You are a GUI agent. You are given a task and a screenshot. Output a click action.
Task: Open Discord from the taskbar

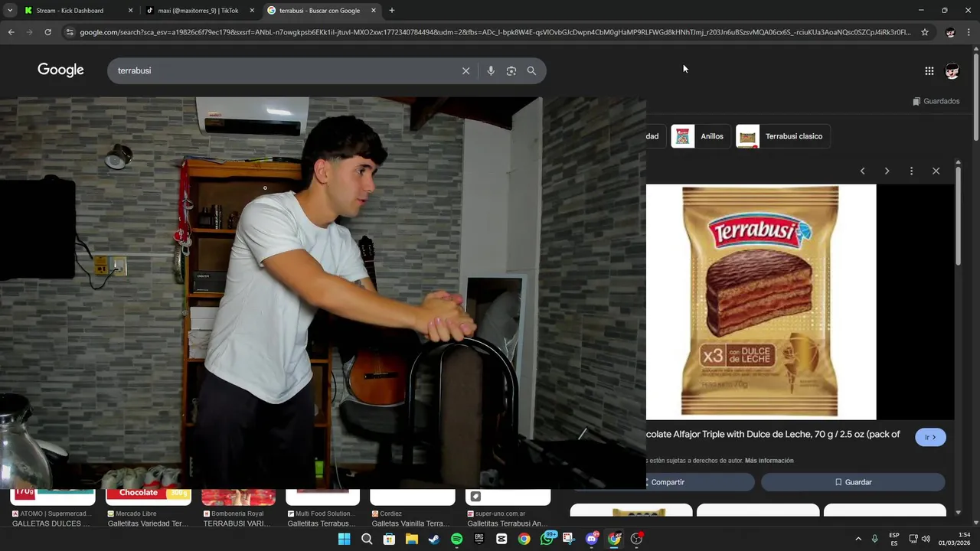(x=591, y=539)
